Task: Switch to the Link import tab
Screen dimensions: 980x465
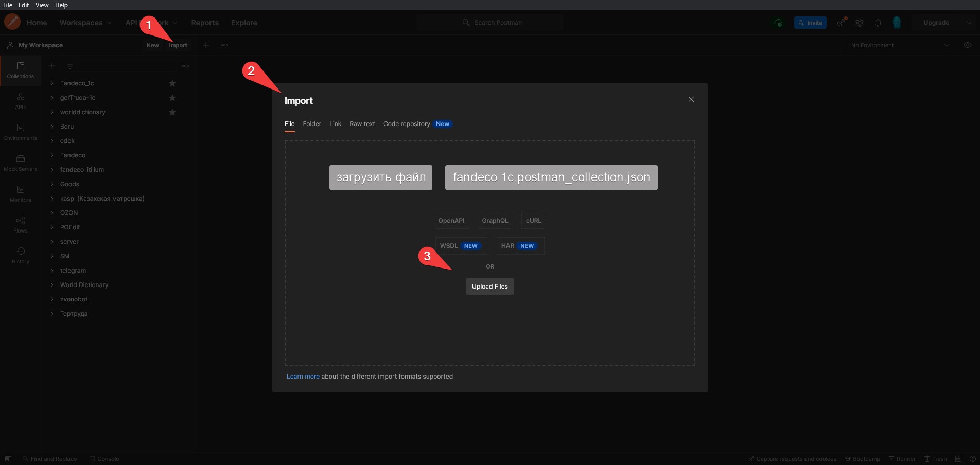Action: pyautogui.click(x=335, y=124)
